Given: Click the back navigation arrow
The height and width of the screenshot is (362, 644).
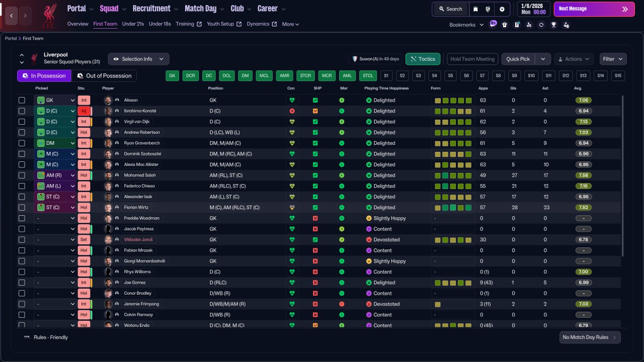Looking at the screenshot, I should [11, 16].
